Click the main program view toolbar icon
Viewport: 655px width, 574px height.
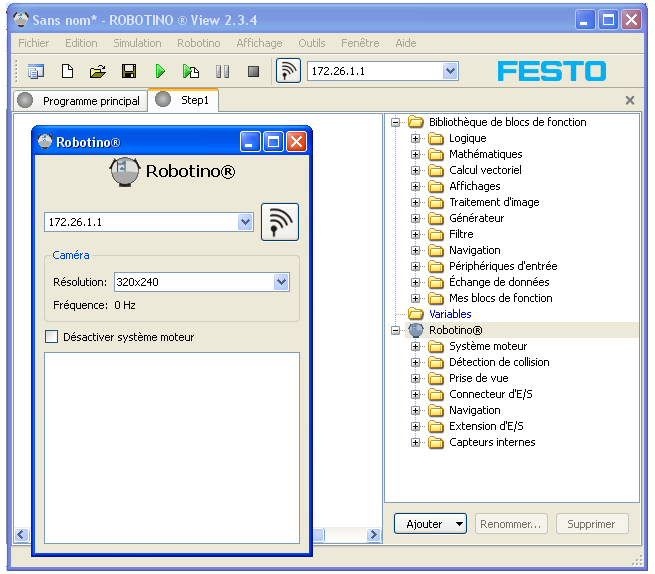pyautogui.click(x=36, y=71)
